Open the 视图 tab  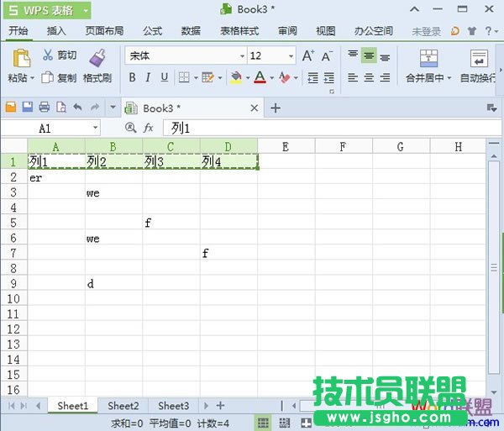326,31
